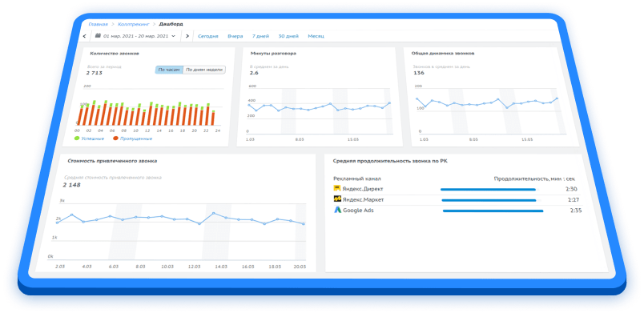This screenshot has height=313, width=644.
Task: Select the 7 дней period filter
Action: (261, 36)
